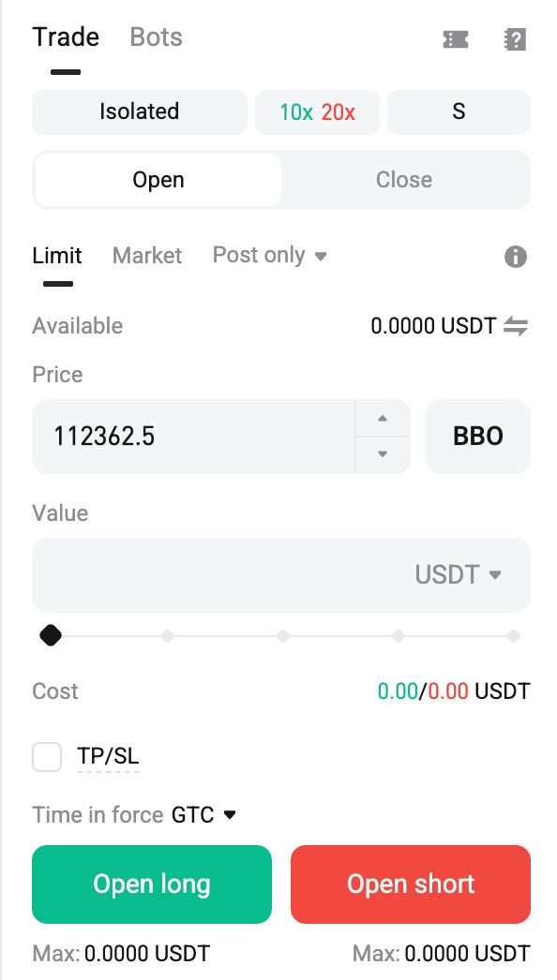Increase price with up stepper arrow

pos(383,418)
